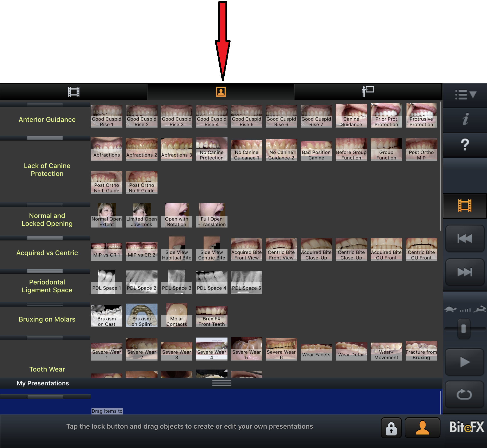Screen dimensions: 487x448
Task: Skip to previous with rewind button
Action: [x=464, y=238]
